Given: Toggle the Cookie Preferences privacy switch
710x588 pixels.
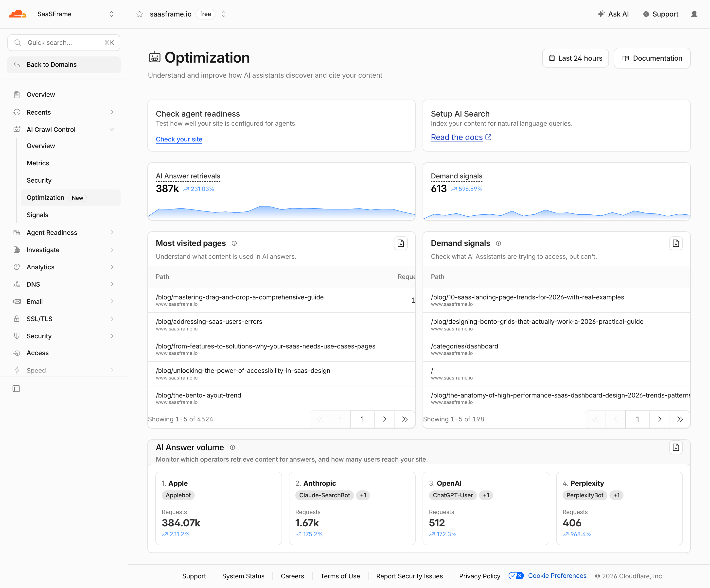Looking at the screenshot, I should pos(516,576).
